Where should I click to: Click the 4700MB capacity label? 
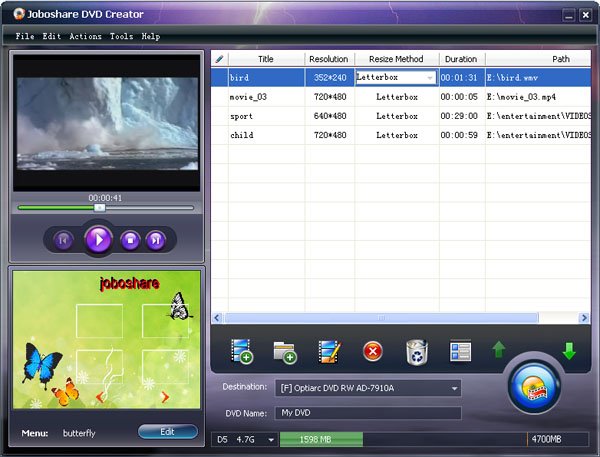coord(546,439)
